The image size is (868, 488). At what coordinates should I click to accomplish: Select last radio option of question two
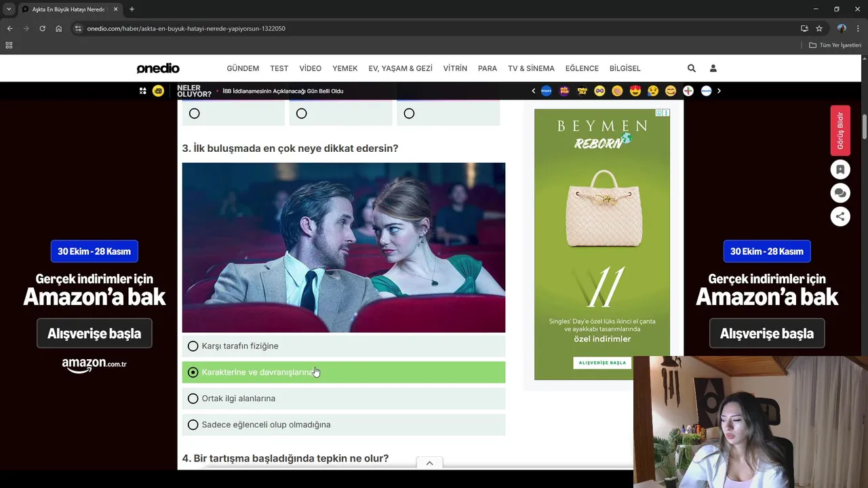[409, 114]
